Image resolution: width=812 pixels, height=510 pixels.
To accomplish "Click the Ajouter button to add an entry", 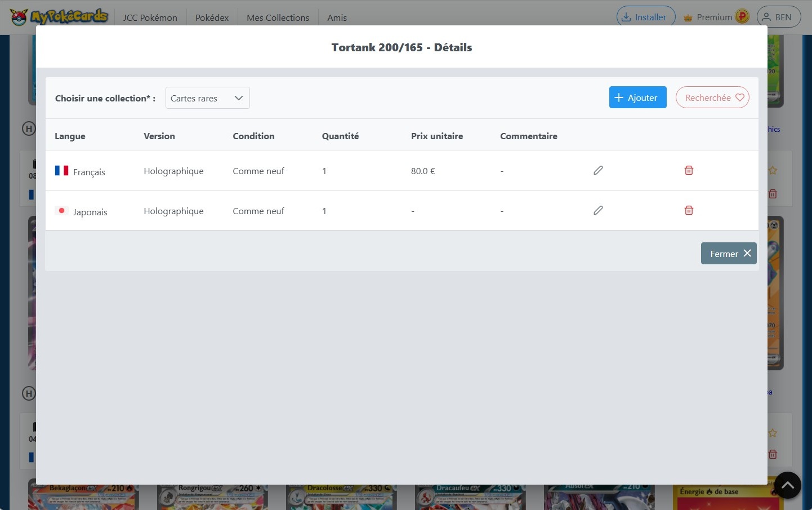I will point(637,97).
